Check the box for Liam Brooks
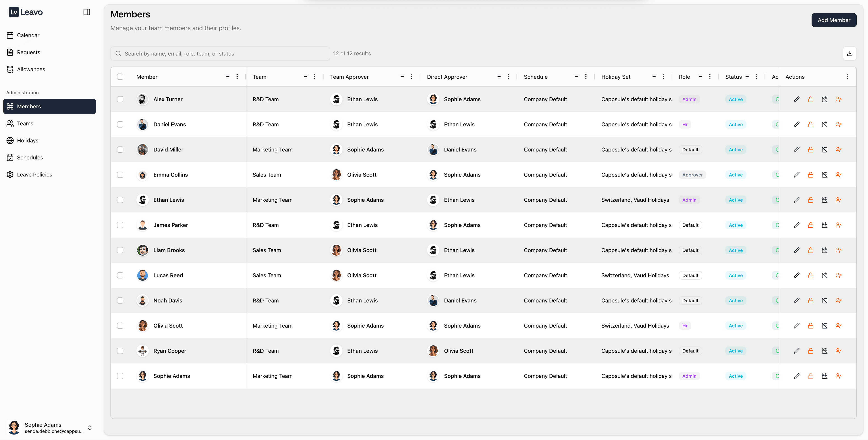This screenshot has height=440, width=868. pos(120,250)
